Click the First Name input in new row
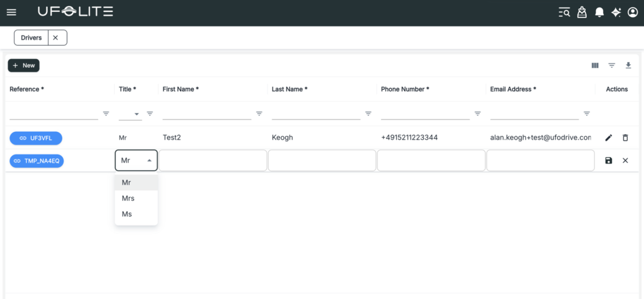 pyautogui.click(x=213, y=161)
